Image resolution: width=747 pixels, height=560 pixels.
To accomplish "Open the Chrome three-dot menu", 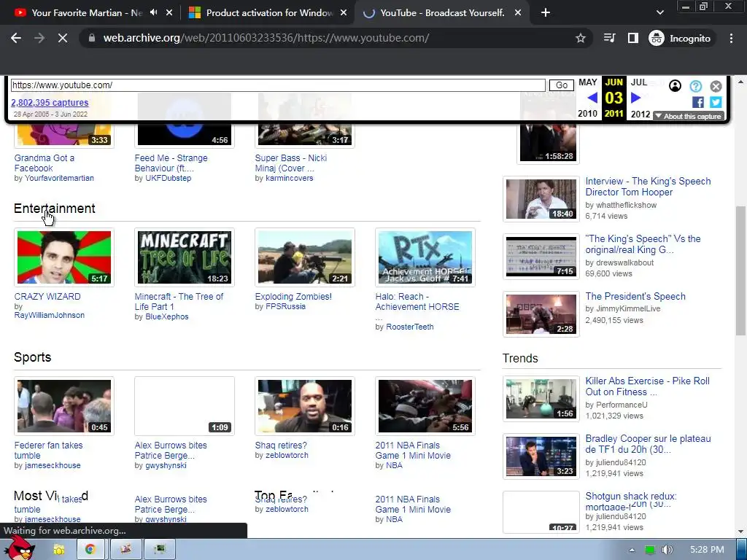I will 731,38.
